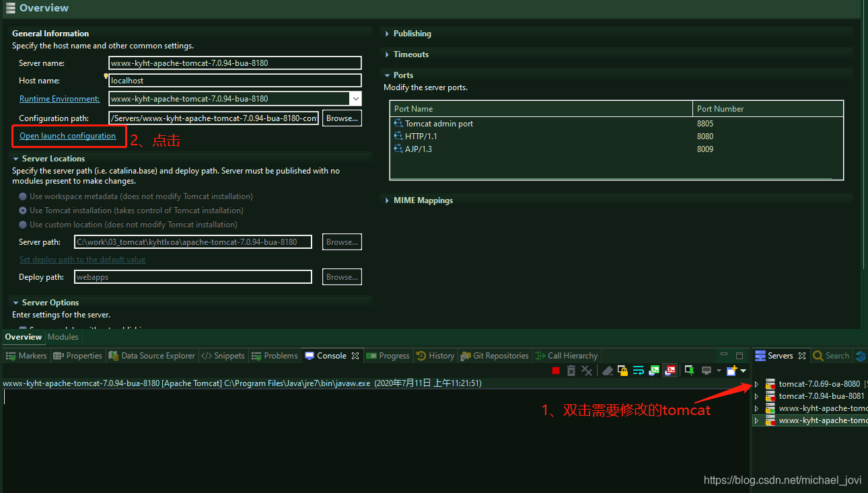This screenshot has height=493, width=868.
Task: Click the Server name input field
Action: click(236, 63)
